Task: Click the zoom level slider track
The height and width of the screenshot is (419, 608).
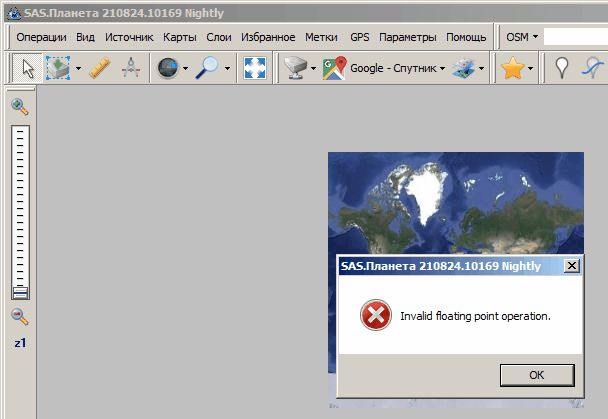Action: [20, 210]
